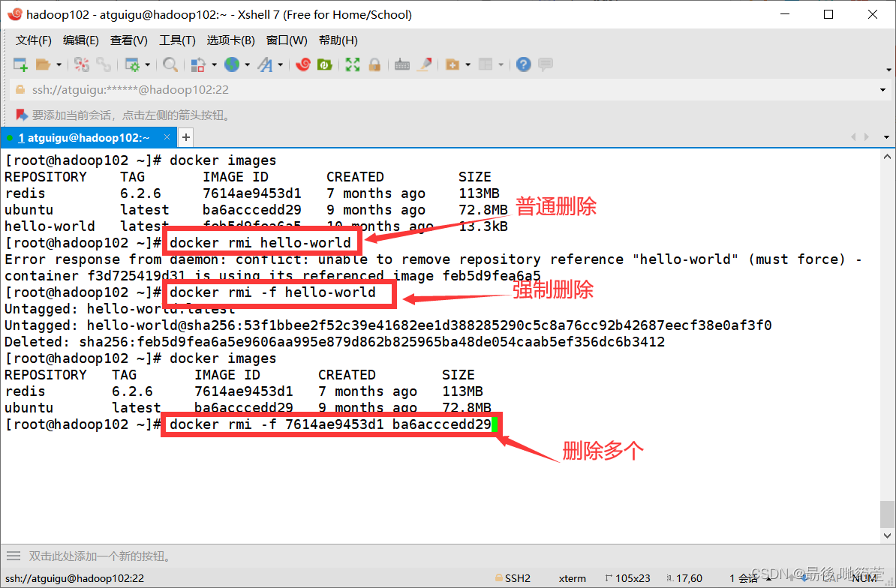Click ssh://atguigu@hadoop102:22 in status bar
The height and width of the screenshot is (588, 896).
[75, 578]
